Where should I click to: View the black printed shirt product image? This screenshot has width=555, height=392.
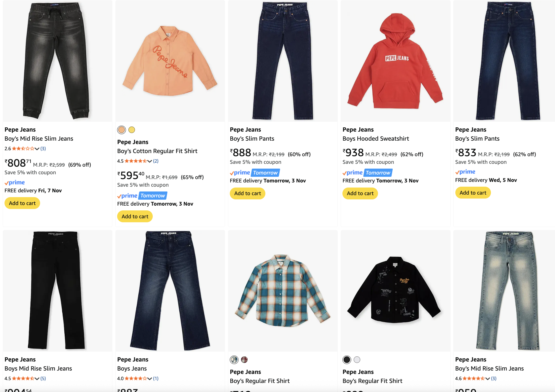395,291
